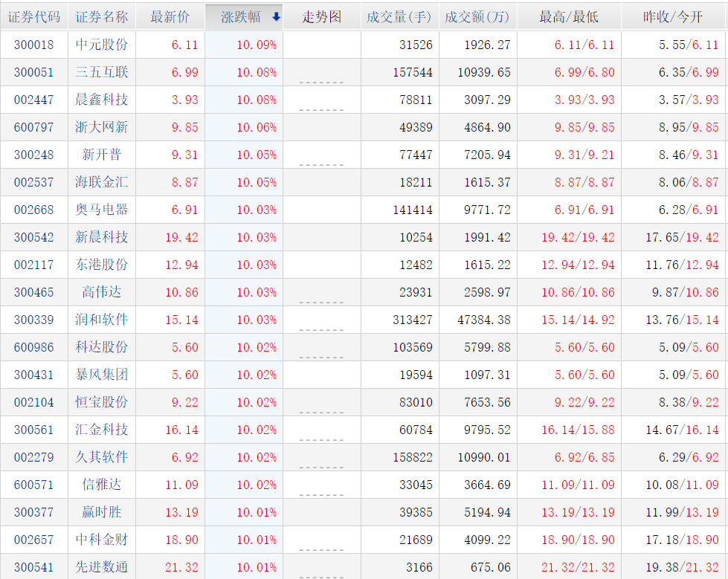Select stock name 科达股份
This screenshot has width=728, height=579.
point(102,347)
